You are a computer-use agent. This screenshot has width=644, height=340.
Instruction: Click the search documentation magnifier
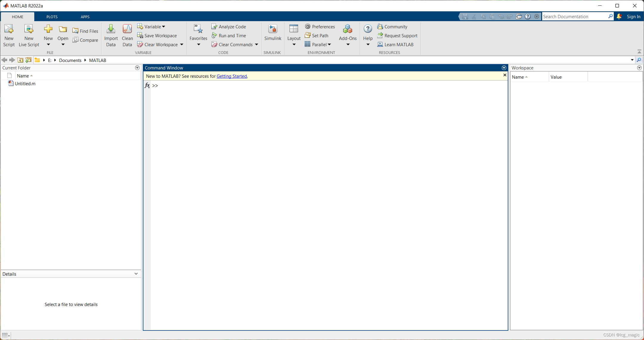(610, 16)
